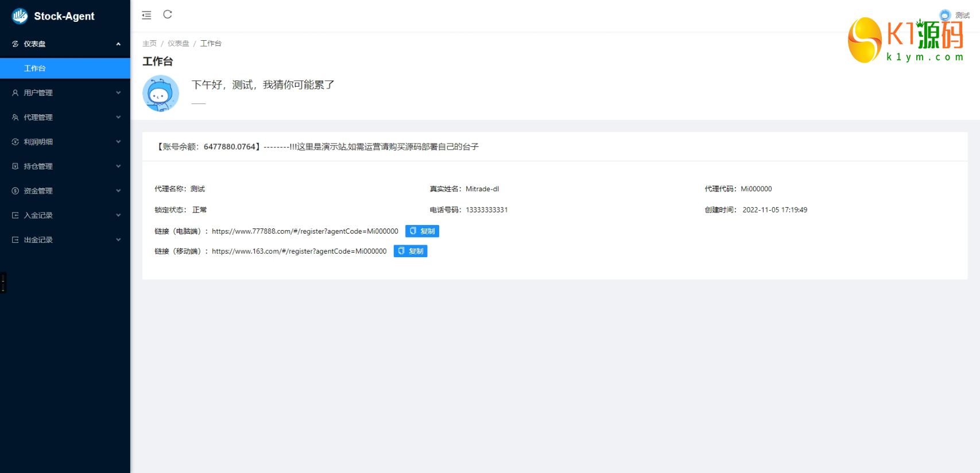Click the agent code Mi000000 value
Image resolution: width=980 pixels, height=473 pixels.
[756, 189]
